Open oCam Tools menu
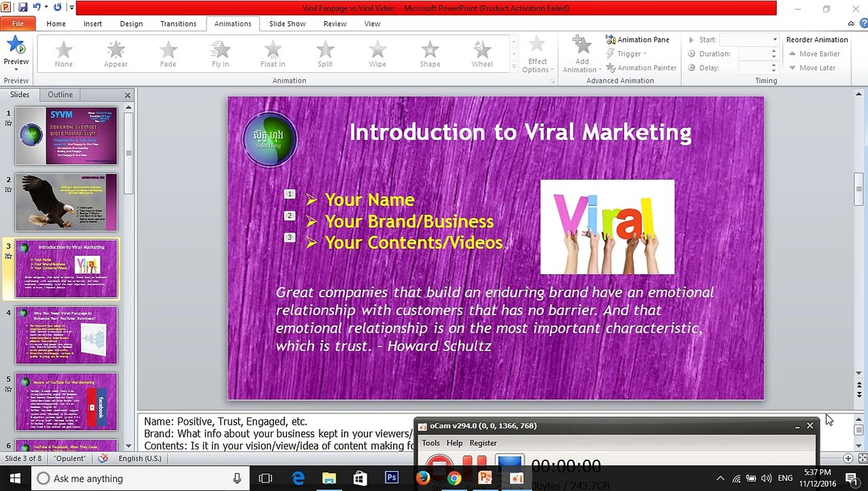 (431, 443)
